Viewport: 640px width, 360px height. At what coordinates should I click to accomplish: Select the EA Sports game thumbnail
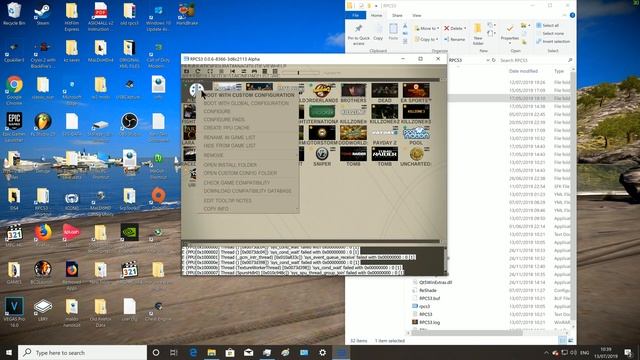coord(416,90)
